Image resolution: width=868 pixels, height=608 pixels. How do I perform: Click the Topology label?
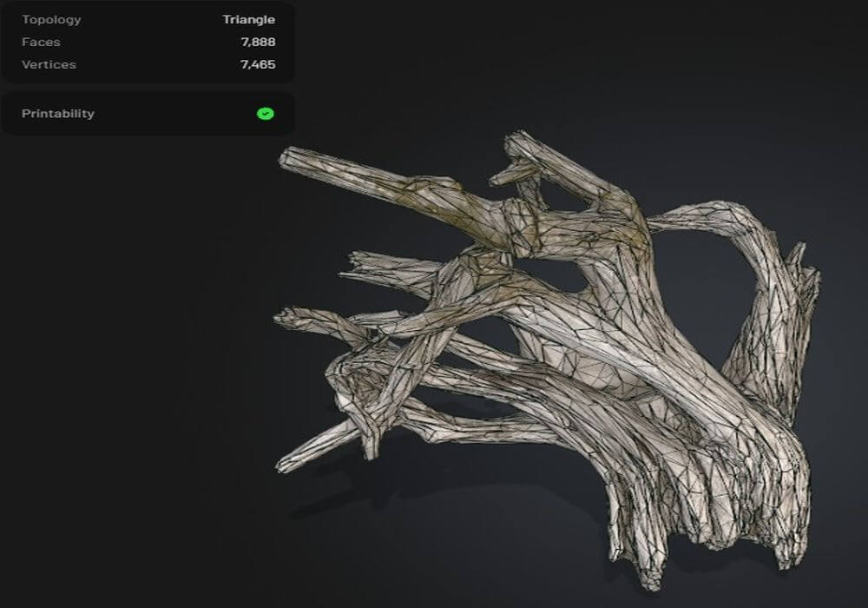coord(51,20)
